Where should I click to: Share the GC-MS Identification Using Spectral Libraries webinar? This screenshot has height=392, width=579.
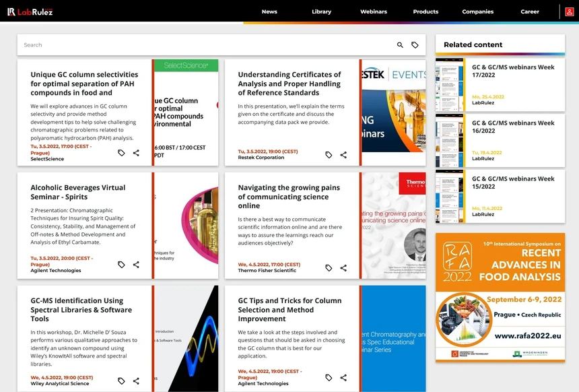(136, 381)
